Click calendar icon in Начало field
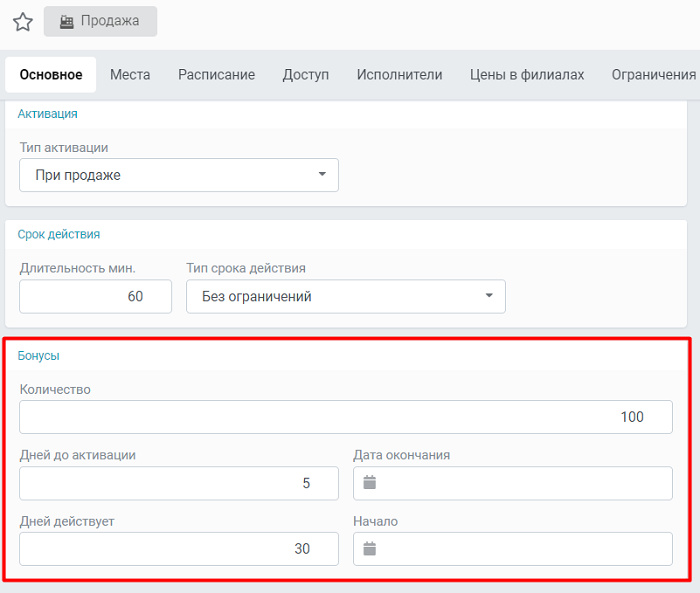The width and height of the screenshot is (700, 593). 370,548
